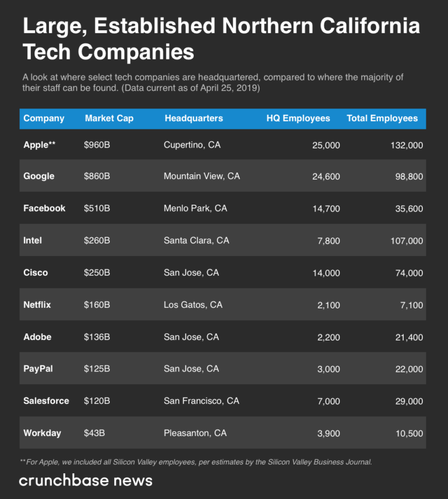Click the Facebook company name

coord(44,208)
